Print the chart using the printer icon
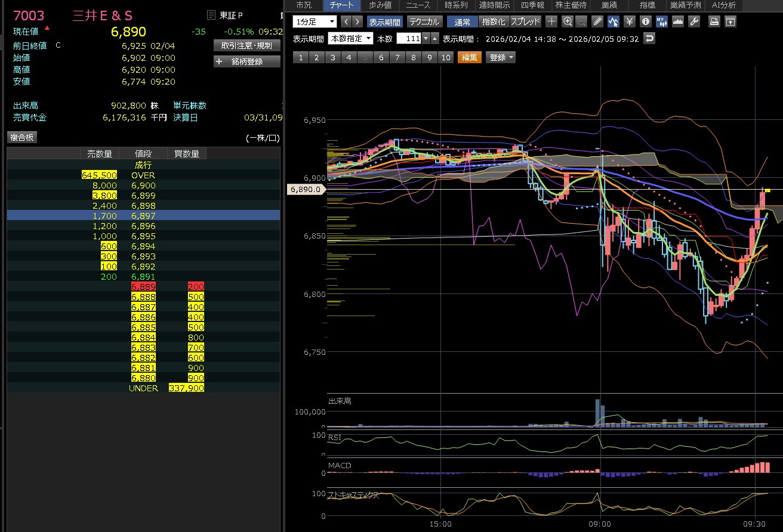The width and height of the screenshot is (783, 532). [714, 21]
